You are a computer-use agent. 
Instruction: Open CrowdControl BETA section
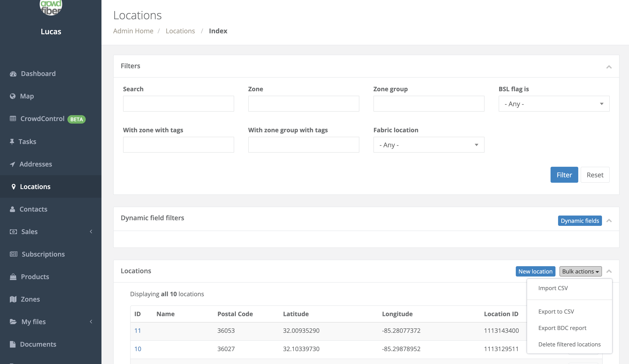click(x=43, y=119)
